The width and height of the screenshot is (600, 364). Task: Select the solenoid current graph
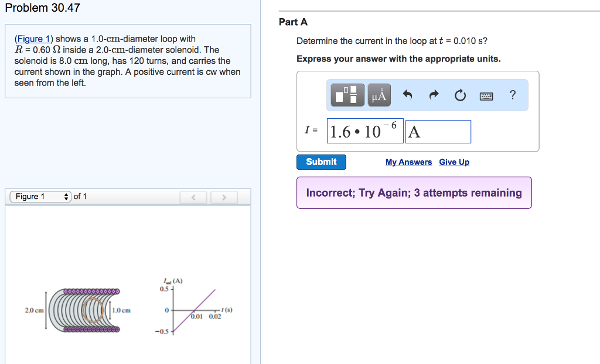coord(194,307)
